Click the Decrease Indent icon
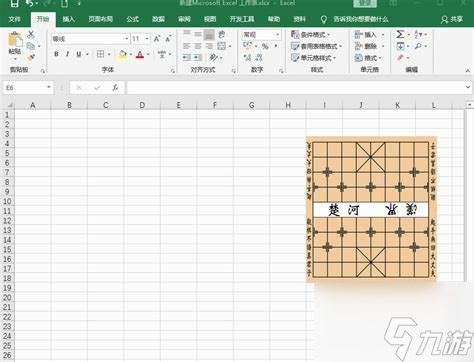Image resolution: width=474 pixels, height=362 pixels. pos(187,58)
